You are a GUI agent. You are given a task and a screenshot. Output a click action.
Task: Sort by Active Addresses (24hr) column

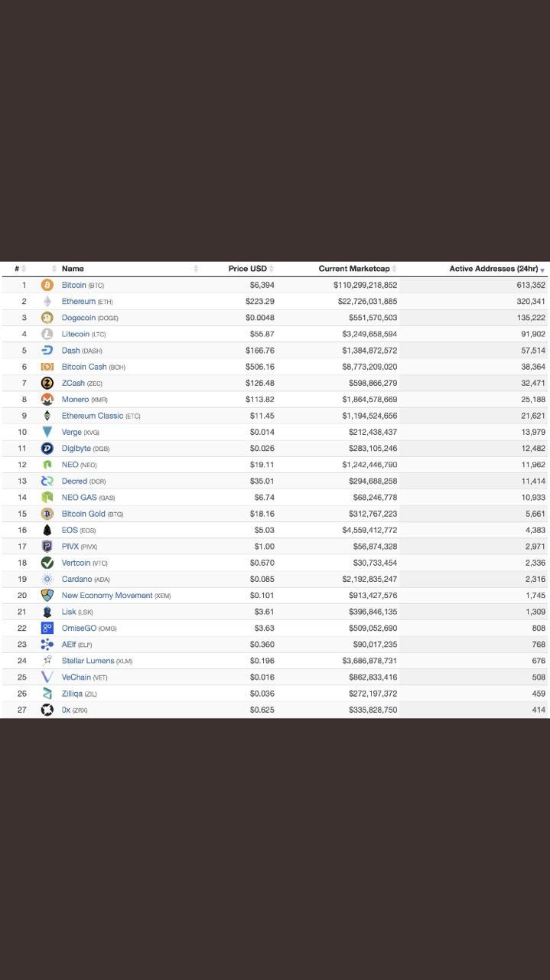point(497,269)
